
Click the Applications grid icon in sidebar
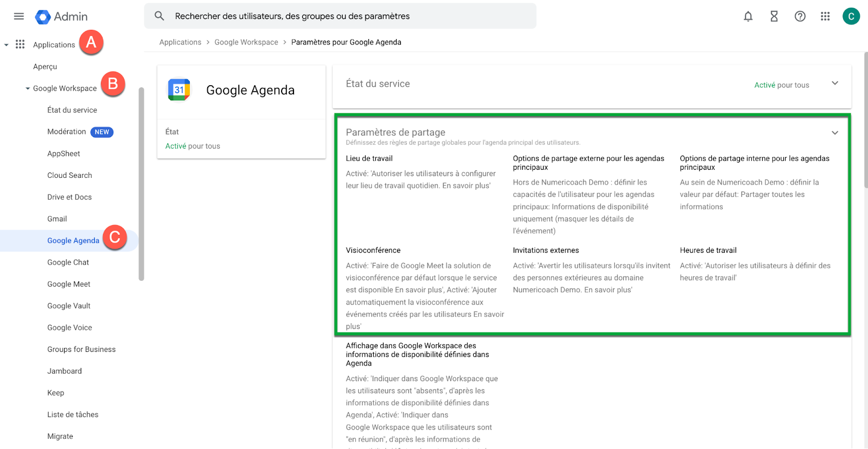point(20,44)
